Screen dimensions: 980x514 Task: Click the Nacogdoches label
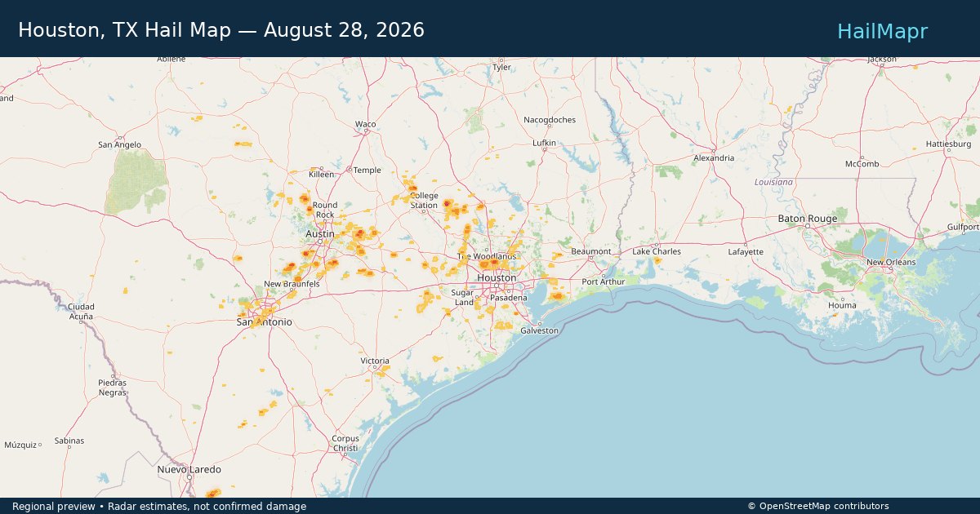coord(550,119)
